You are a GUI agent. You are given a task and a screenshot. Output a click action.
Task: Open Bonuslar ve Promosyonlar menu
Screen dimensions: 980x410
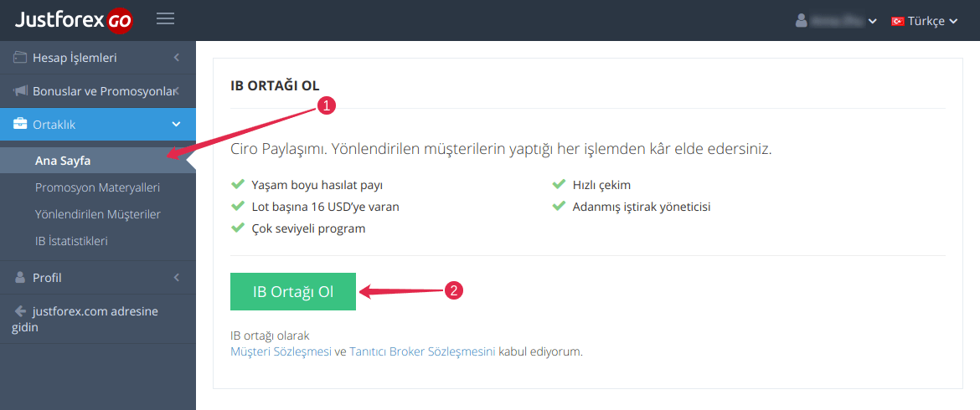pos(98,91)
